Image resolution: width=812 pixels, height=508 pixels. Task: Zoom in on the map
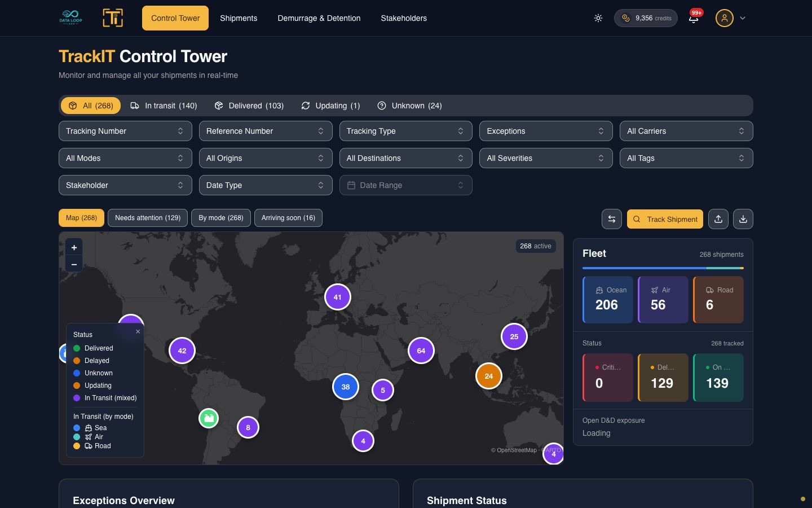74,247
